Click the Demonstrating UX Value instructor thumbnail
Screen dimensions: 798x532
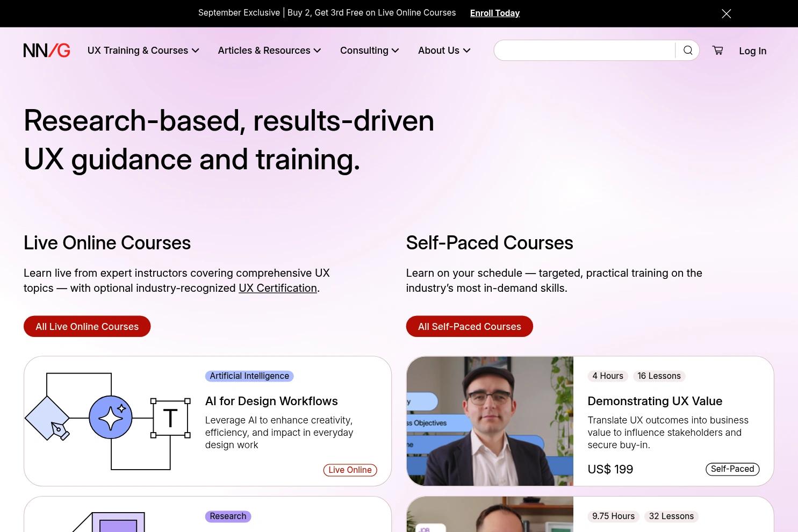point(490,421)
